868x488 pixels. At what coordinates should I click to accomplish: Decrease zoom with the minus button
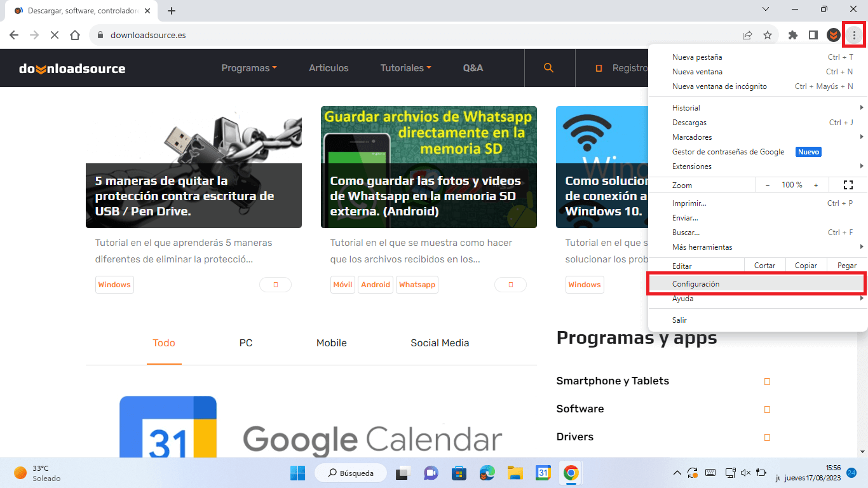click(x=768, y=185)
